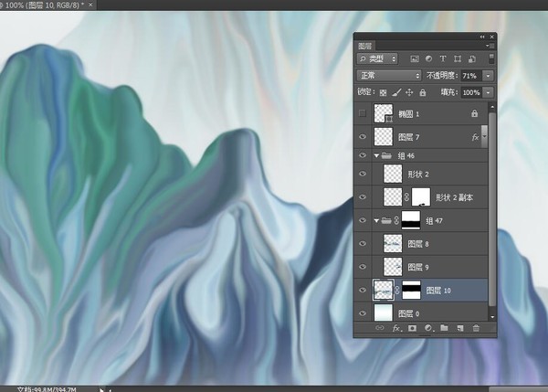Open the layers panel flyout menu
The height and width of the screenshot is (392, 548).
pos(490,46)
